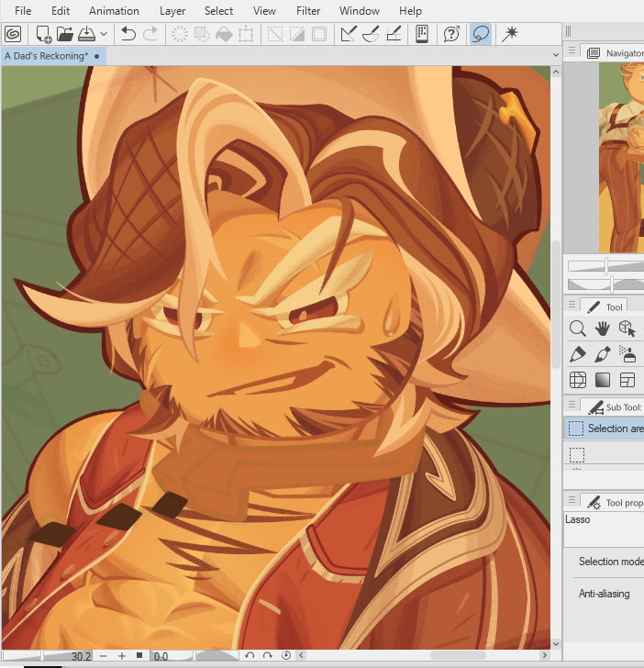This screenshot has width=644, height=668.
Task: Click the Open file folder icon
Action: click(x=65, y=34)
